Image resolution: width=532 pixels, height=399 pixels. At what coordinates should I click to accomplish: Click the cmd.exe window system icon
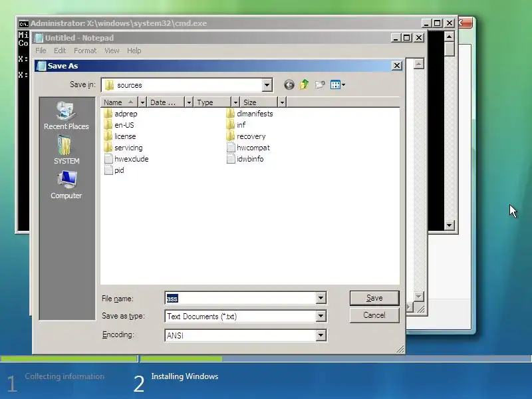tap(23, 24)
